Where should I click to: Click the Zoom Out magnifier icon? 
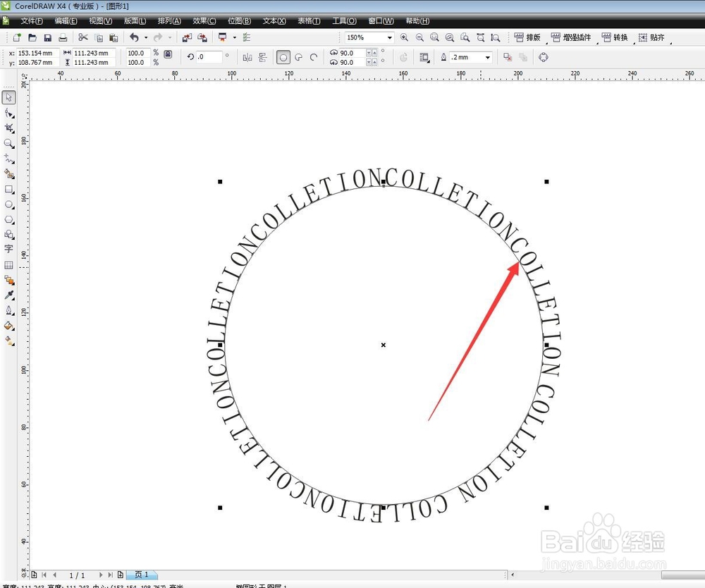tap(419, 38)
